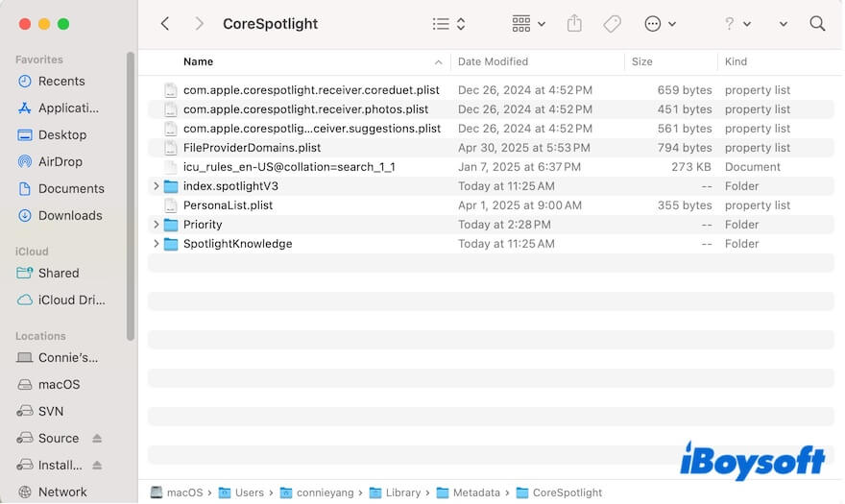Select iCloud Drive in the sidebar
This screenshot has height=504, width=845.
coord(71,300)
